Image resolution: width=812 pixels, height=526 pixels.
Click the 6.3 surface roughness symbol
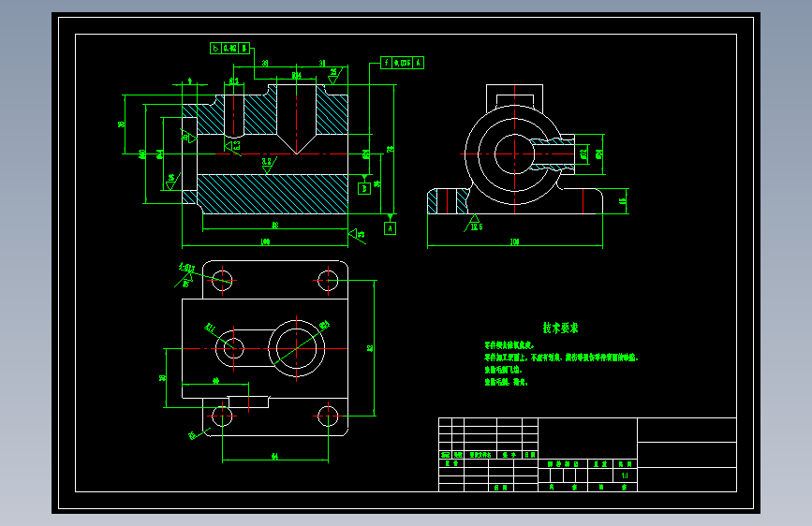tap(232, 145)
